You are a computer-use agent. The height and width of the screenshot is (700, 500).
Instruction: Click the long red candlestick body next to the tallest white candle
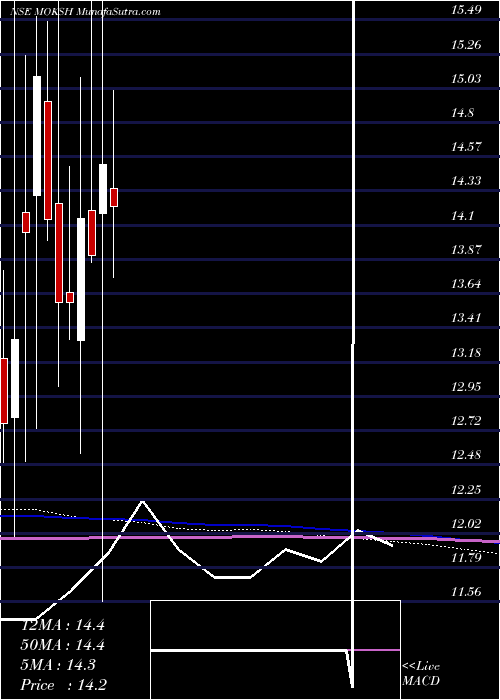(x=48, y=160)
